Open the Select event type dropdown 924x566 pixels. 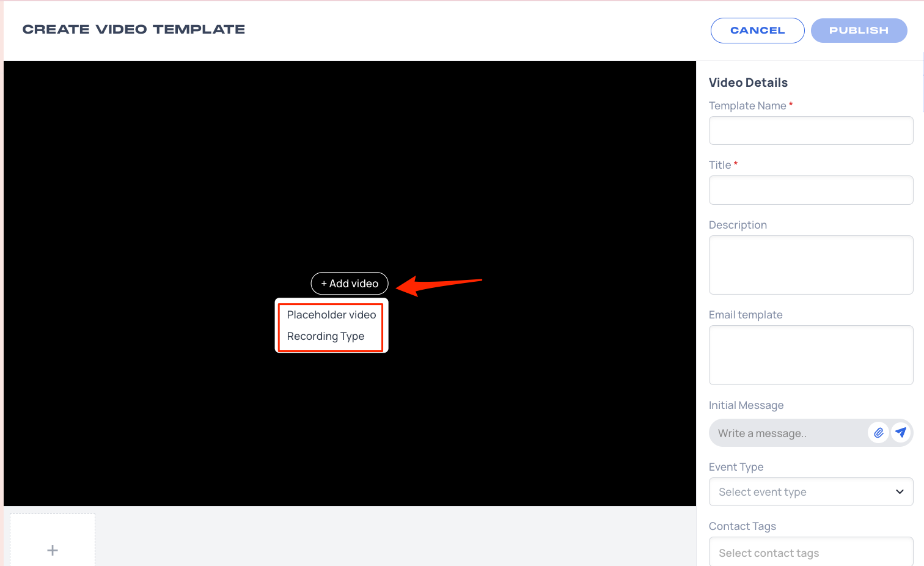(811, 492)
